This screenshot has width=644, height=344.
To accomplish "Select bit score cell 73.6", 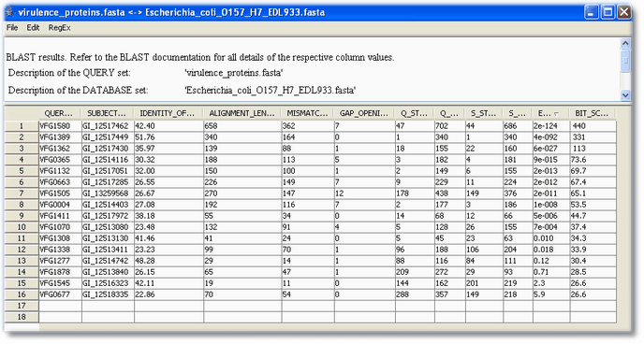I will click(x=593, y=160).
